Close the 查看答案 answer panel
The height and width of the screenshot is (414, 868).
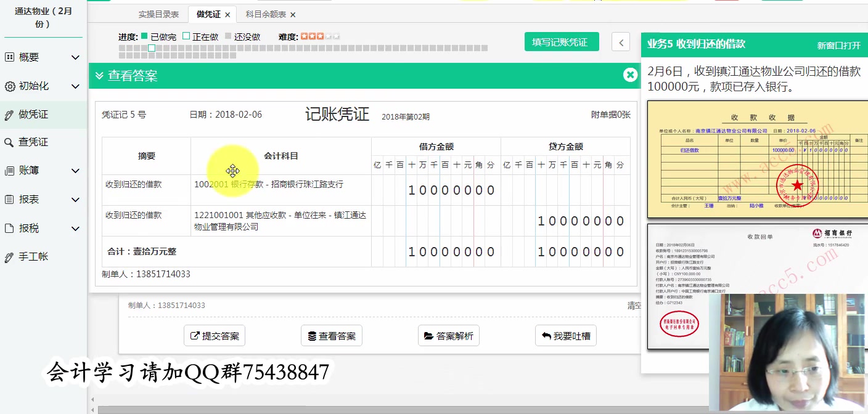tap(630, 75)
